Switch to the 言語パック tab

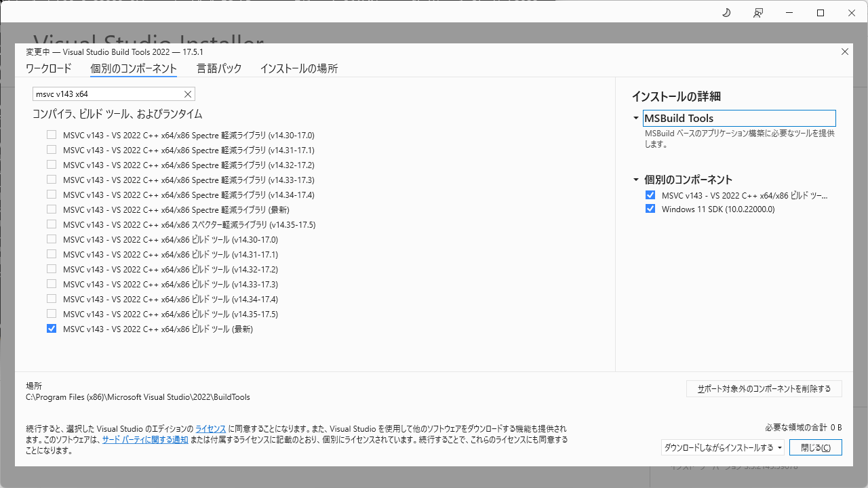pyautogui.click(x=219, y=68)
